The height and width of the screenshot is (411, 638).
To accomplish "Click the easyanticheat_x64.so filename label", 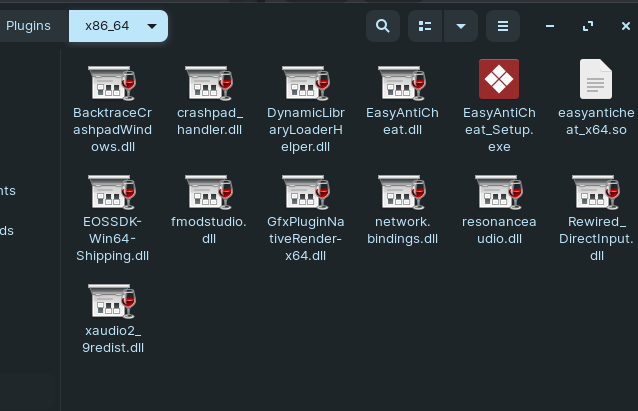I will tap(596, 121).
